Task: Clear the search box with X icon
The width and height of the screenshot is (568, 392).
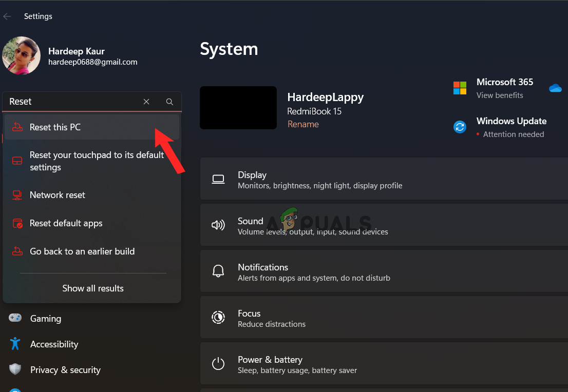Action: 146,102
